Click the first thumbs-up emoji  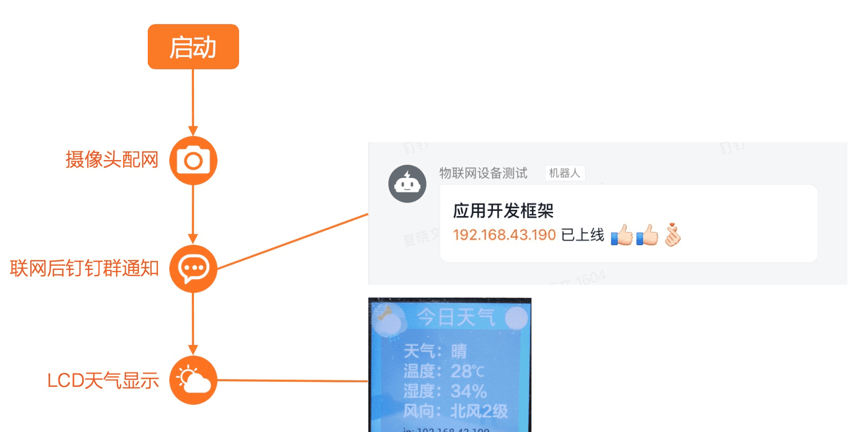point(622,235)
